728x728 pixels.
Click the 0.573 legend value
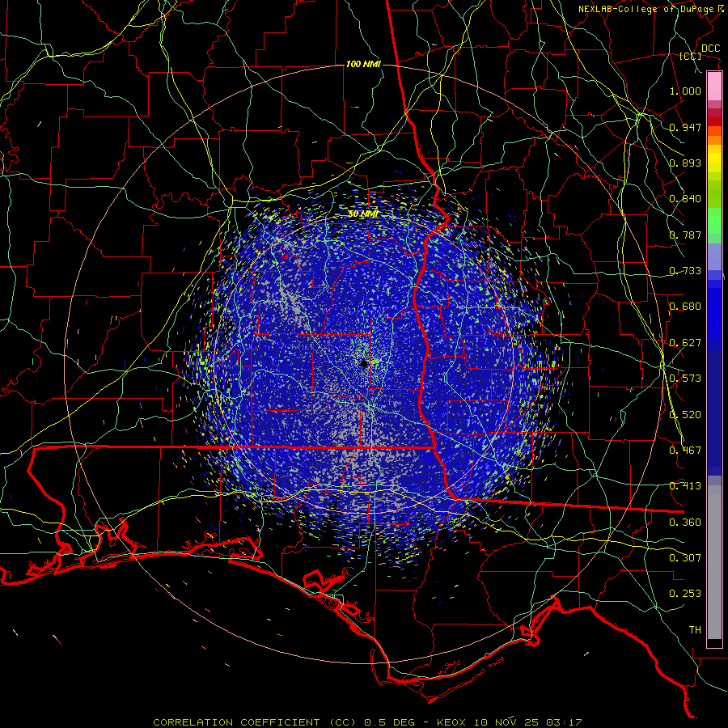[x=685, y=379]
